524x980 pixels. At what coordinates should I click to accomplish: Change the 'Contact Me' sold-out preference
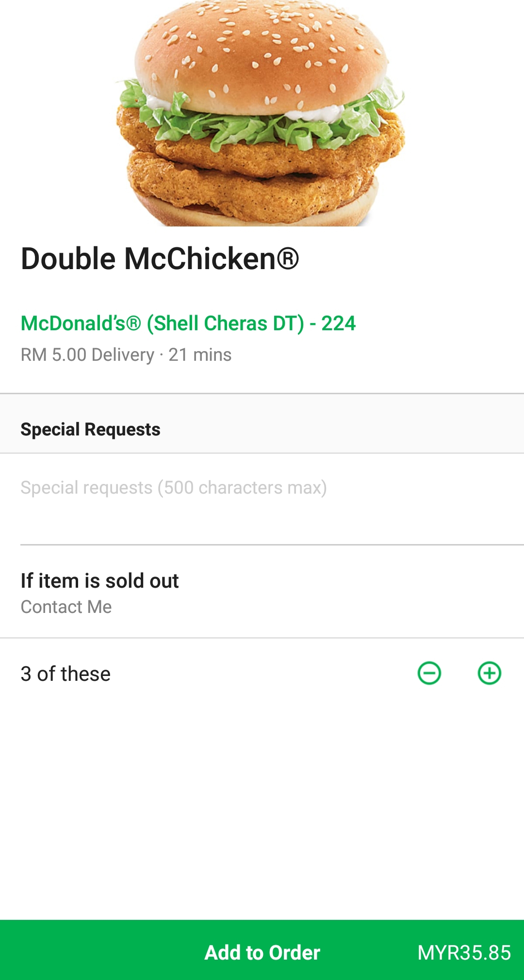click(66, 607)
